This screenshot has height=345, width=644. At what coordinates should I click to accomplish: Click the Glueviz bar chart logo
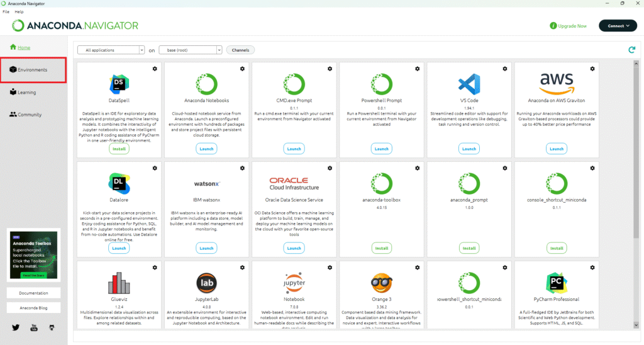[119, 283]
